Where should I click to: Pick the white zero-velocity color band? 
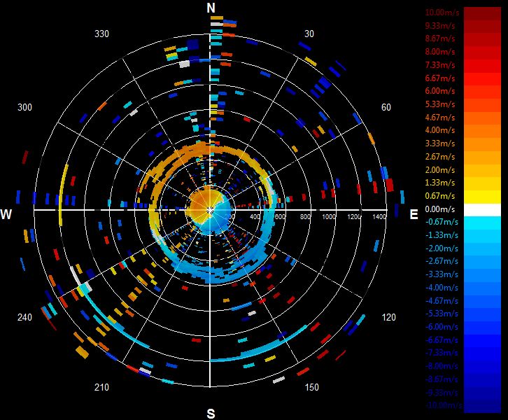[x=482, y=210]
